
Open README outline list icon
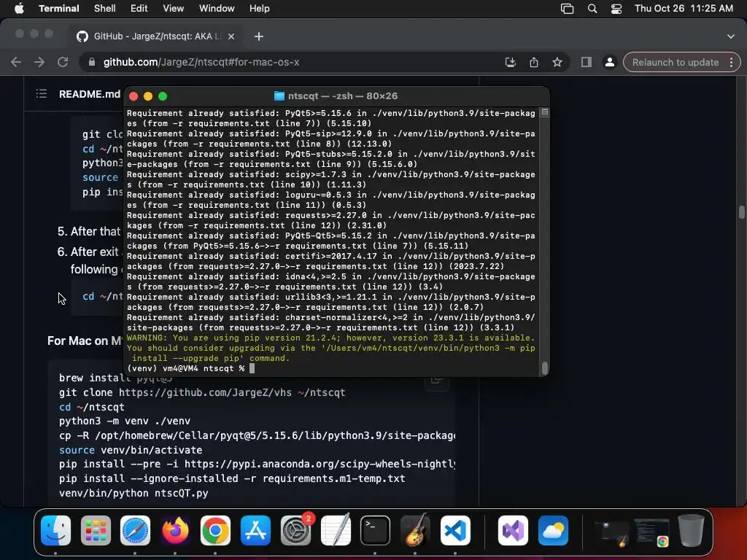42,94
